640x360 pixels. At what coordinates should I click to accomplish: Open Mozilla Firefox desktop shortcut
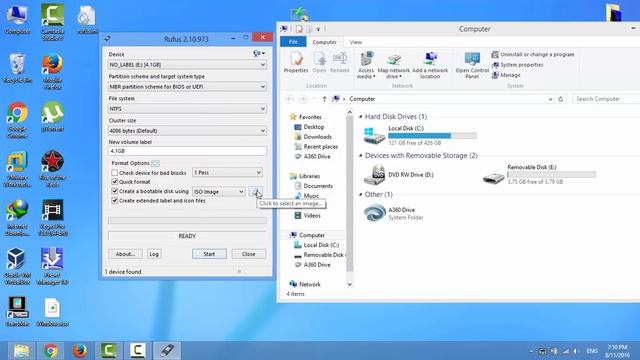click(x=52, y=71)
